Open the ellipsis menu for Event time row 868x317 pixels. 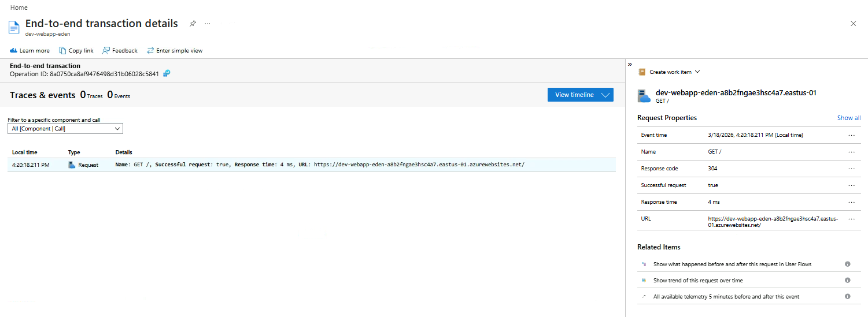click(x=851, y=135)
